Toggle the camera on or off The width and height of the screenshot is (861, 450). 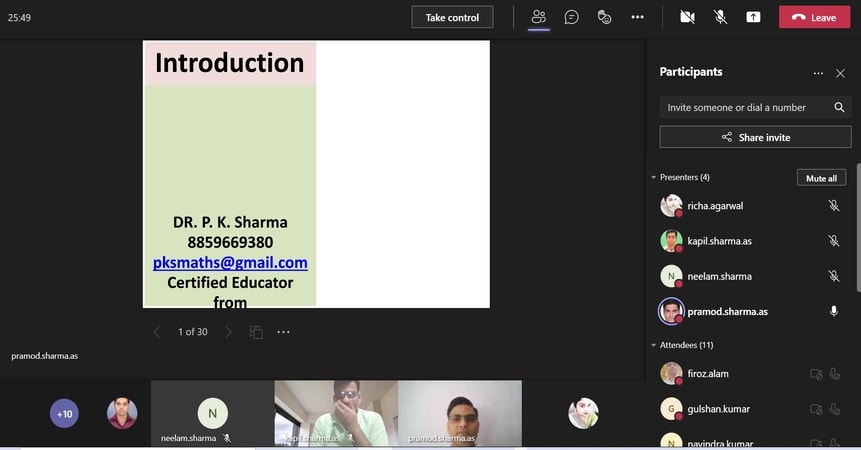[x=687, y=17]
